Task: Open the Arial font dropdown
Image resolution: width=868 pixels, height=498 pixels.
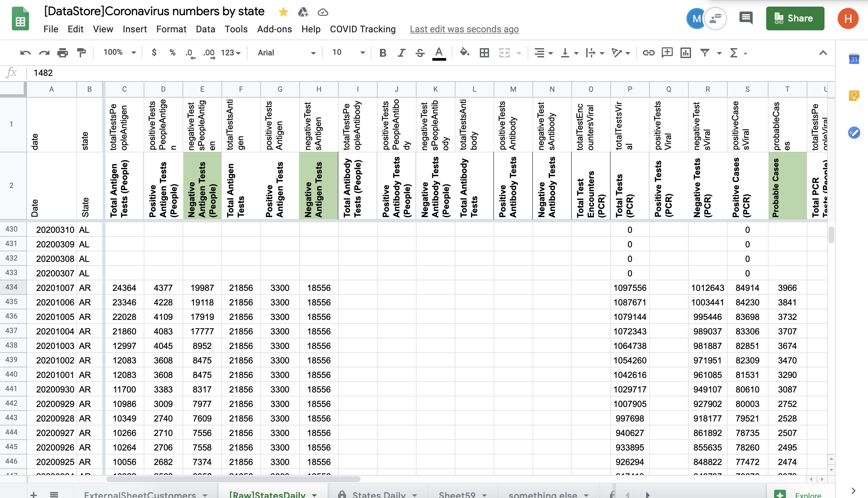Action: pos(286,53)
